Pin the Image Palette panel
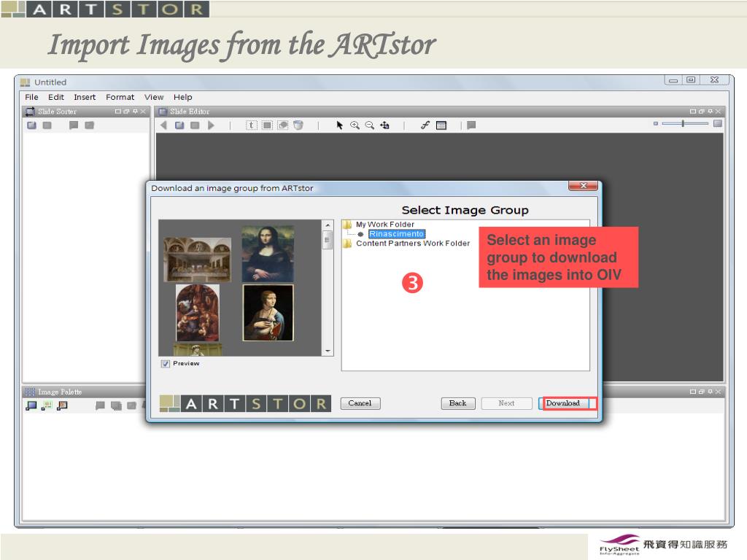Viewport: 747px width, 560px height. tap(711, 392)
